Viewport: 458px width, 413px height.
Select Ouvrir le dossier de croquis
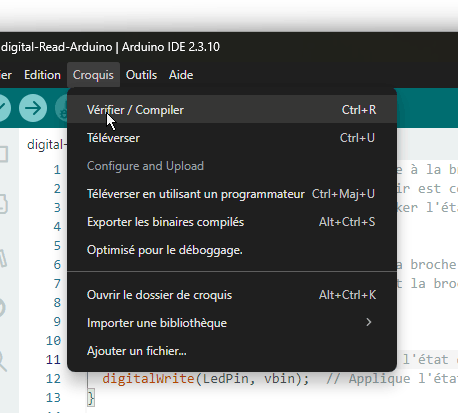(x=232, y=295)
